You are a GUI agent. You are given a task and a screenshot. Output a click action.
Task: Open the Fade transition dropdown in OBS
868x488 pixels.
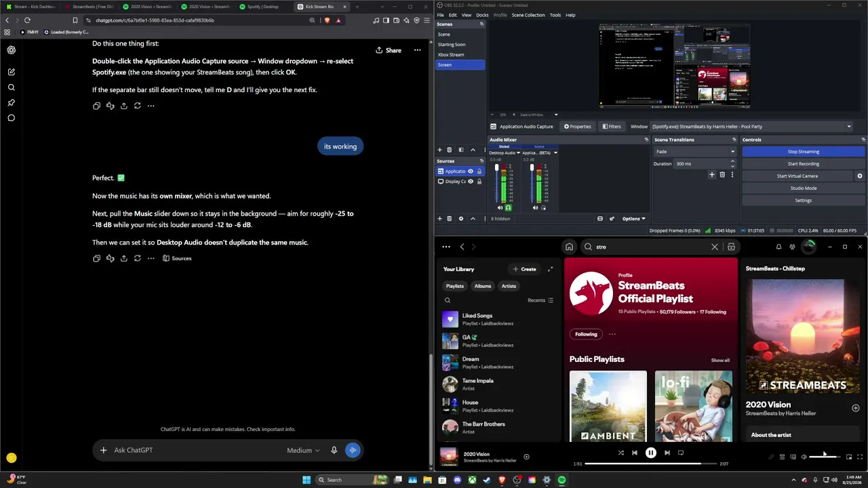[694, 152]
